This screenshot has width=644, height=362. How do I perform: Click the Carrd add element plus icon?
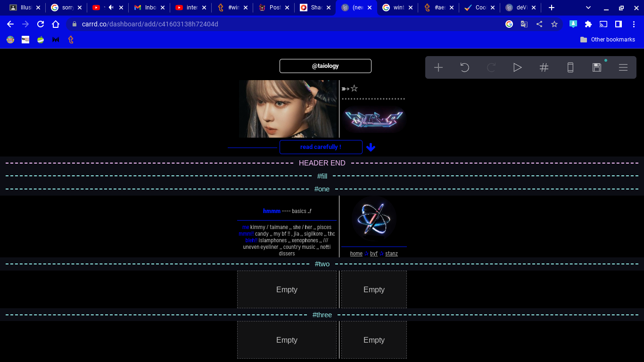(x=438, y=67)
